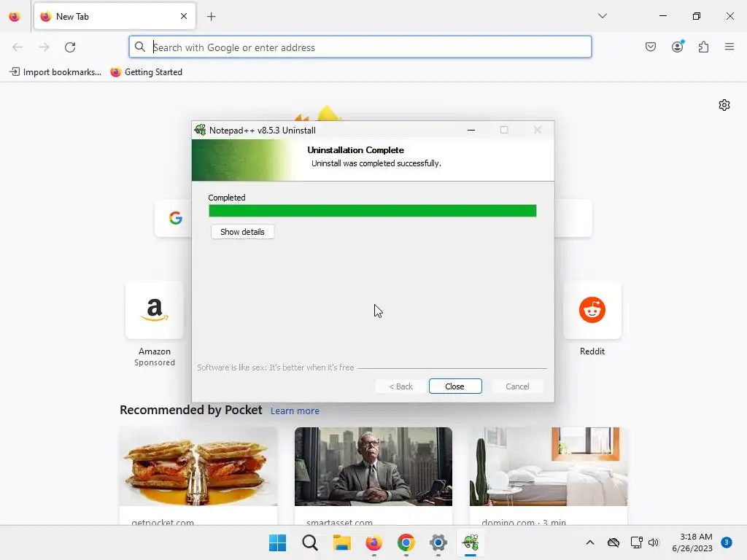Click the Firefox taskbar icon
This screenshot has height=560, width=747.
pyautogui.click(x=374, y=542)
